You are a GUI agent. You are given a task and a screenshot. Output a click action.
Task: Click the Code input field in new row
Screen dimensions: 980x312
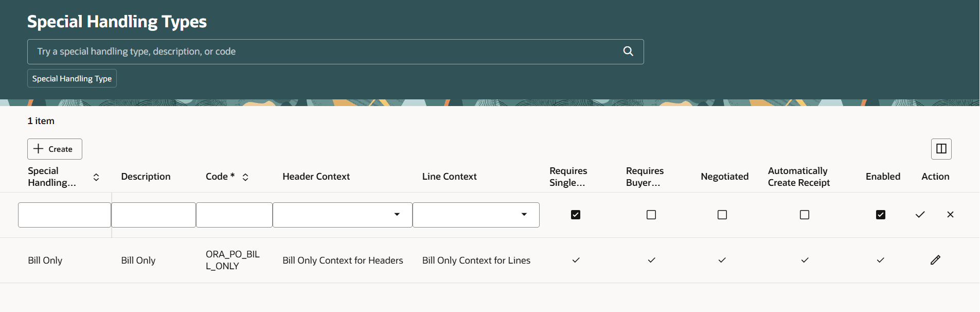pyautogui.click(x=234, y=215)
